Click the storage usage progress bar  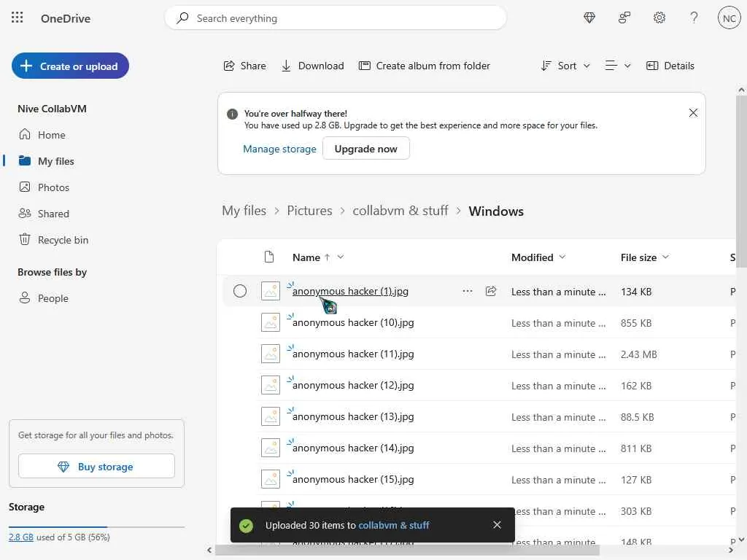click(x=96, y=526)
